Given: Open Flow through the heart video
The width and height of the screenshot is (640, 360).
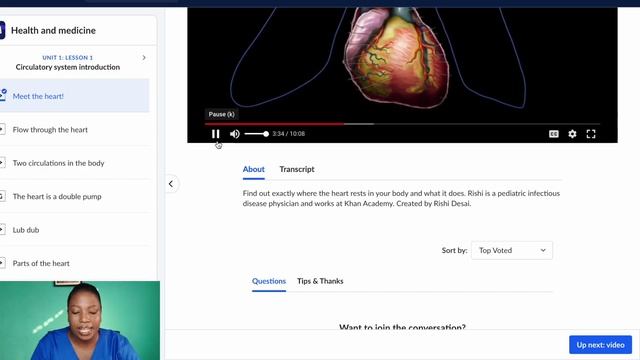Looking at the screenshot, I should point(50,130).
